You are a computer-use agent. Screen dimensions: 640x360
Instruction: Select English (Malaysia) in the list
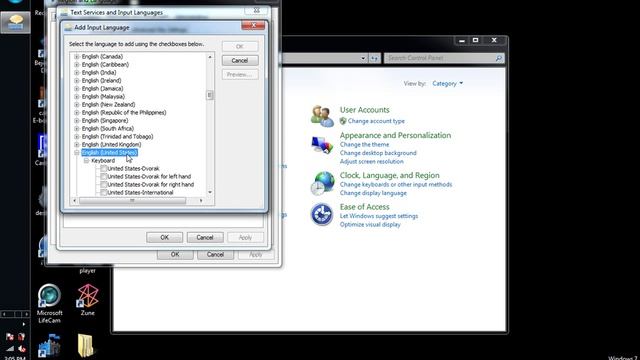click(x=103, y=97)
